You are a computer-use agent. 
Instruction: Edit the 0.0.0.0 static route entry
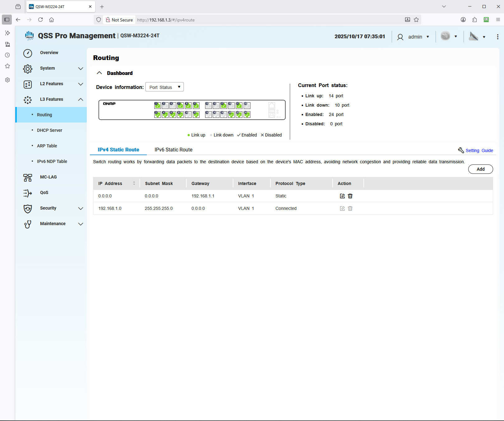342,196
